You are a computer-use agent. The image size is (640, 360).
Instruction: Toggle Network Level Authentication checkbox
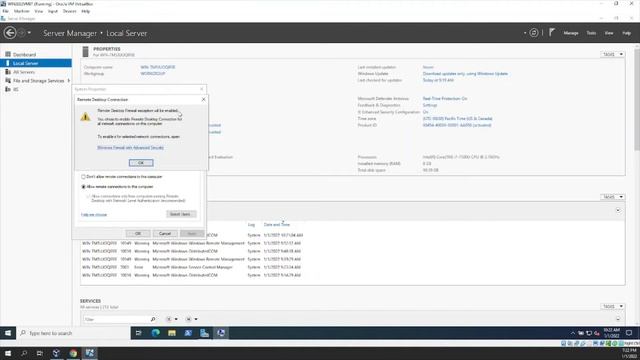pyautogui.click(x=88, y=196)
